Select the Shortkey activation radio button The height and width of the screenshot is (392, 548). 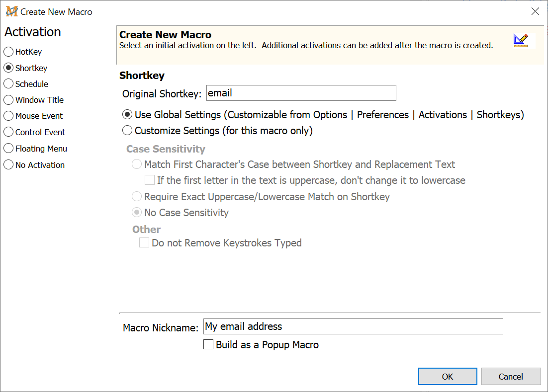click(x=8, y=68)
